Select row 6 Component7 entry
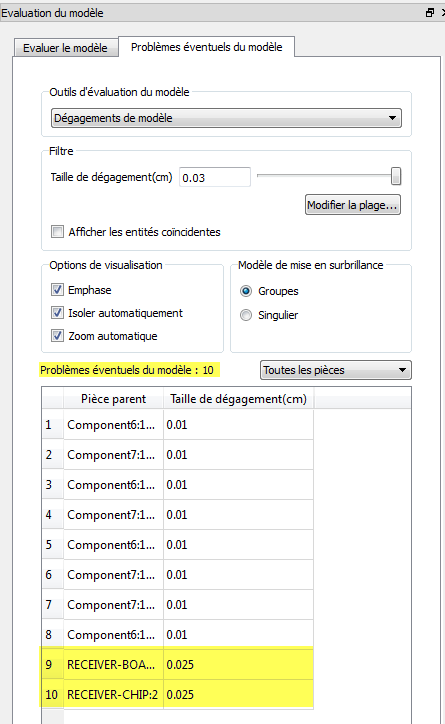The image size is (445, 724). (113, 575)
